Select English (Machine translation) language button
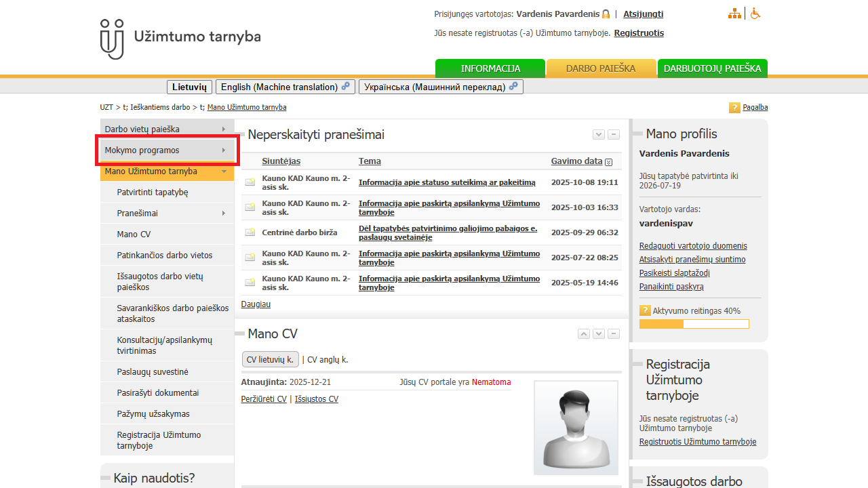 (285, 87)
